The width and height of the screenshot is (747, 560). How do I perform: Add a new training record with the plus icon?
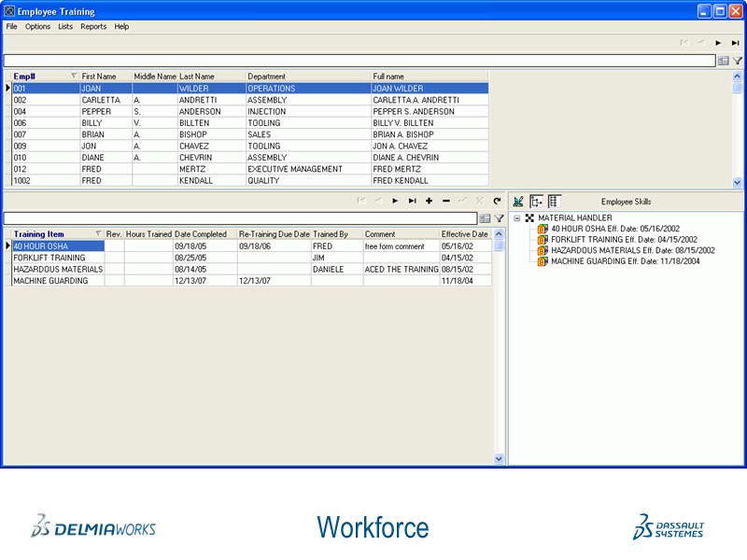click(x=429, y=200)
